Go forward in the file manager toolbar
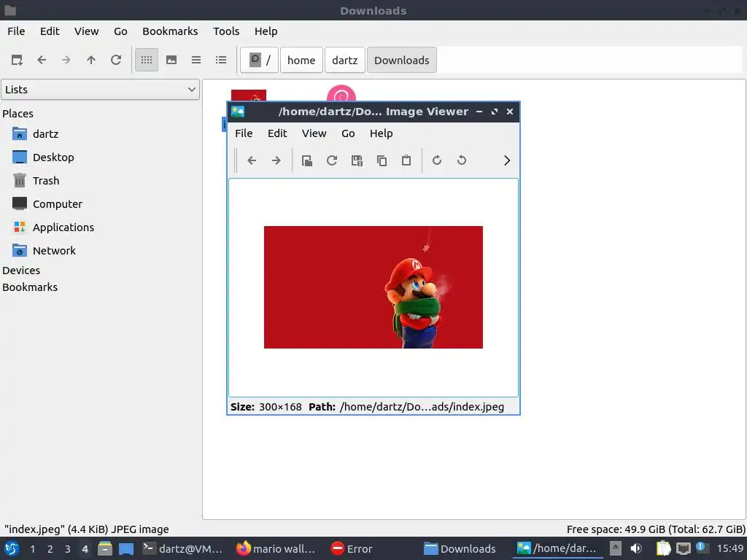747x560 pixels. click(66, 60)
